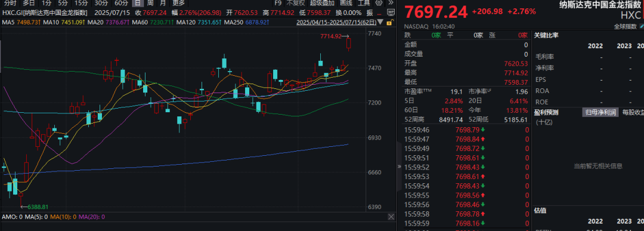This screenshot has height=231, width=644.
Task: Click the 2025/04/15-2025/07/15 date range link
Action: coord(336,21)
